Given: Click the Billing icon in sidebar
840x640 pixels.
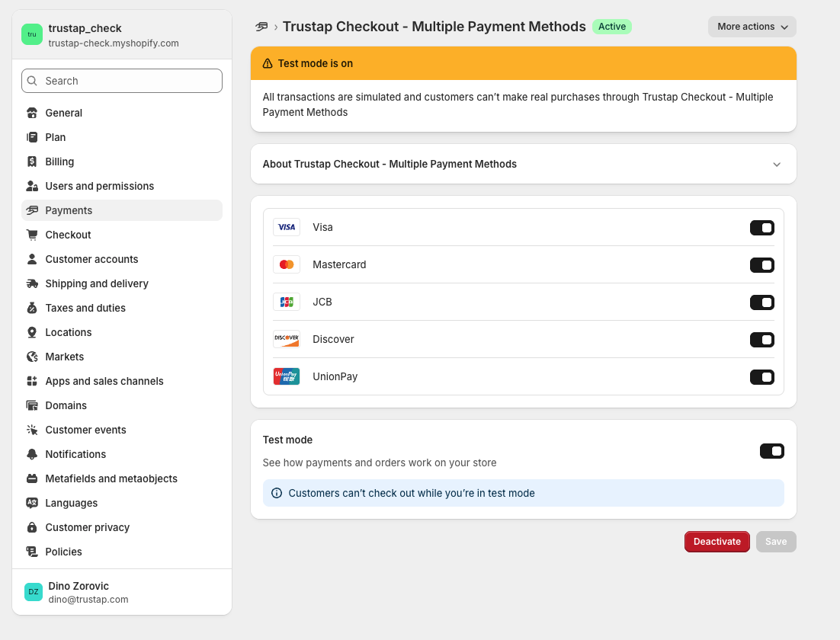Looking at the screenshot, I should [32, 162].
